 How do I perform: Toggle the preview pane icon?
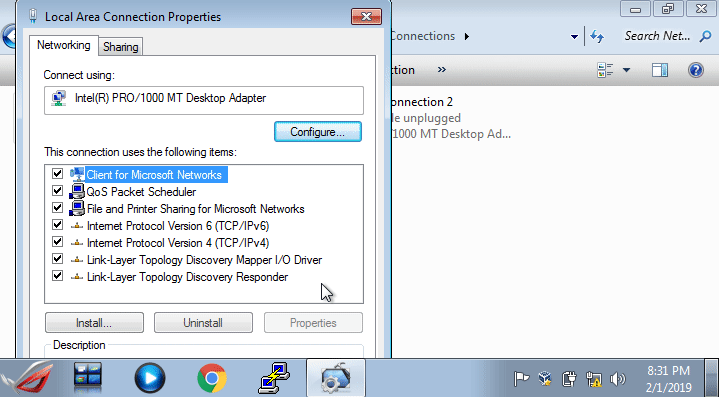click(x=660, y=70)
